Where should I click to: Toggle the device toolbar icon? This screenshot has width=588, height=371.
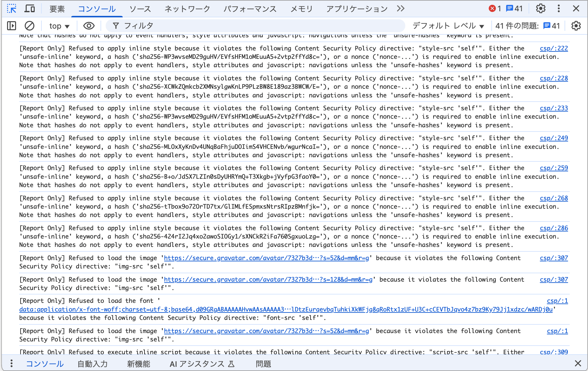click(30, 9)
